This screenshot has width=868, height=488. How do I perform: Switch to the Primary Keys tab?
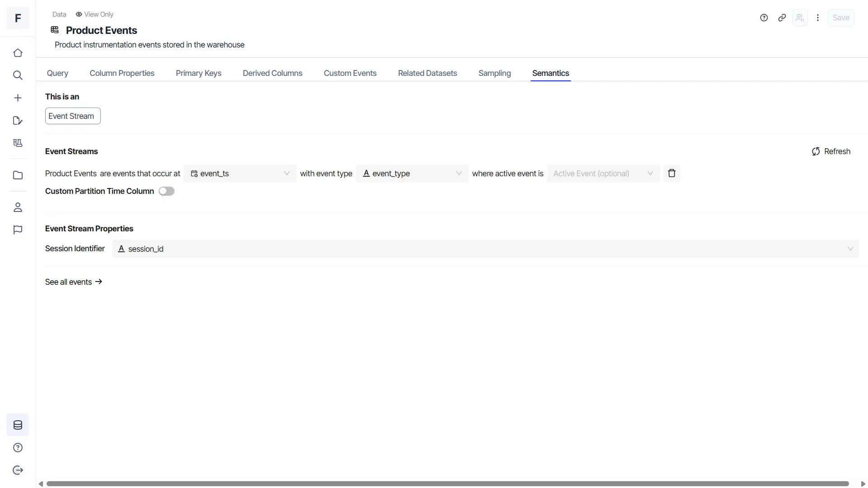tap(198, 73)
